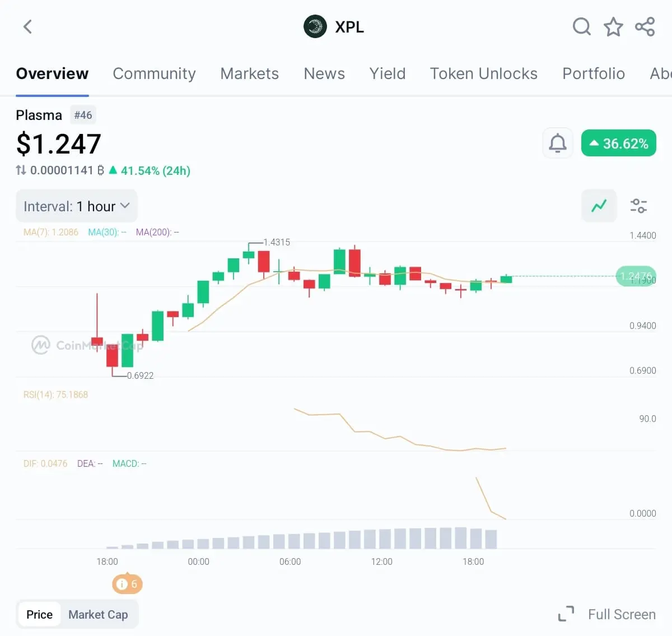Switch chart to Market Cap
This screenshot has height=636, width=672.
98,614
